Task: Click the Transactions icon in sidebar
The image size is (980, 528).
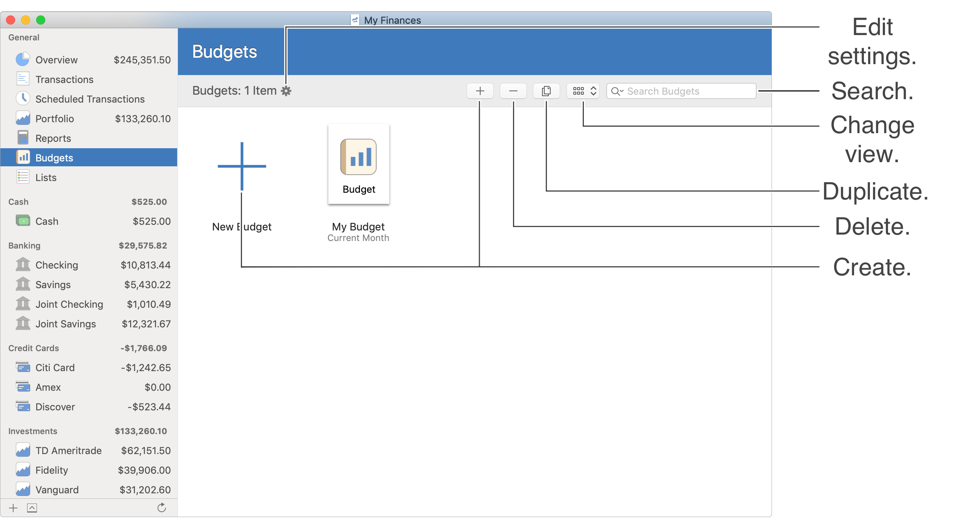Action: coord(22,79)
